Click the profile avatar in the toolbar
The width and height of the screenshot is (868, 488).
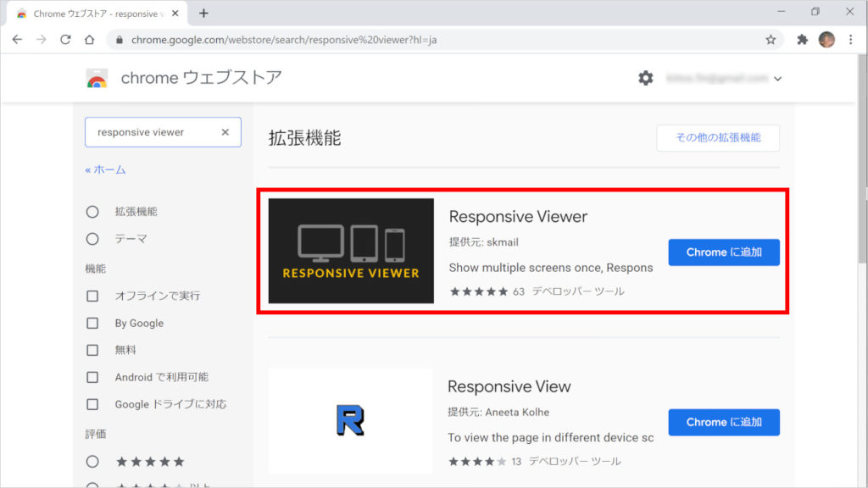826,39
